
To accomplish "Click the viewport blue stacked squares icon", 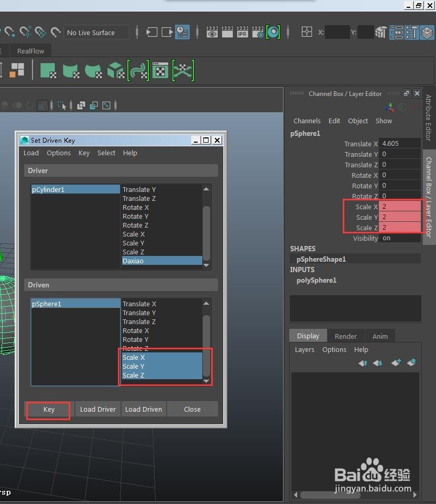I will [94, 105].
